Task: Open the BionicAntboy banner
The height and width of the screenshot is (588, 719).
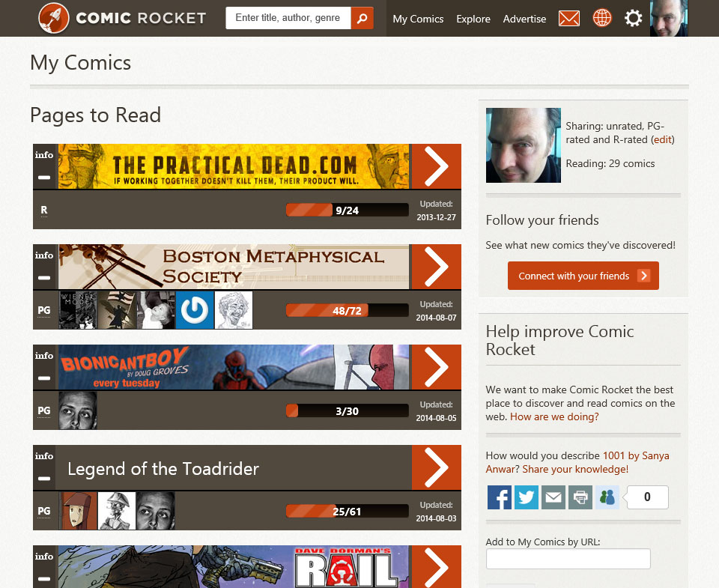Action: (x=234, y=367)
